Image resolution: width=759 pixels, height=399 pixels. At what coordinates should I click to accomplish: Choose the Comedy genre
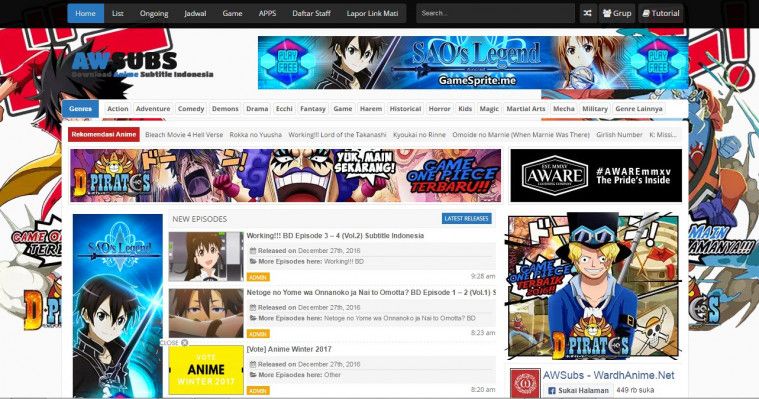(191, 109)
